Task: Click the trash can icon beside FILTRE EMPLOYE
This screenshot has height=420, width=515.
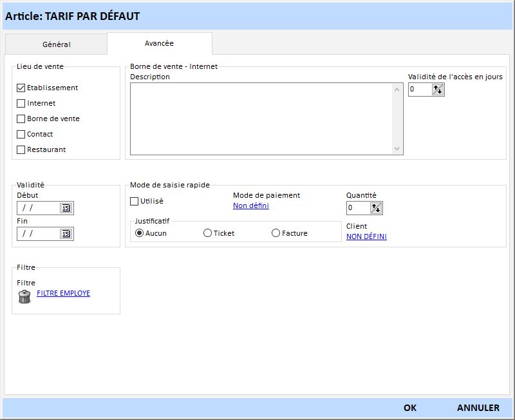Action: [x=24, y=296]
